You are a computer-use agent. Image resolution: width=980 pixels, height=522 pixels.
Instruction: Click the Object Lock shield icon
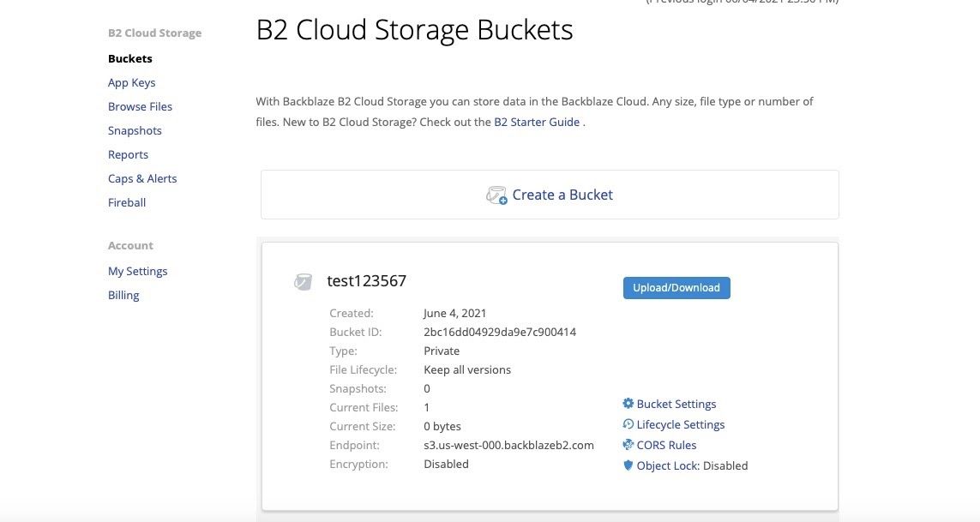628,465
